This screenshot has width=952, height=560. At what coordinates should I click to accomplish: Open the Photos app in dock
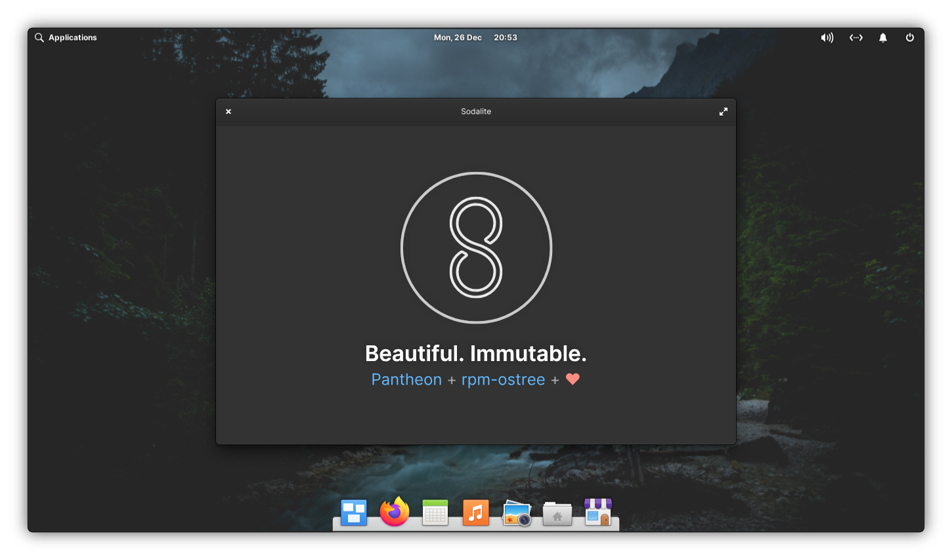tap(517, 513)
